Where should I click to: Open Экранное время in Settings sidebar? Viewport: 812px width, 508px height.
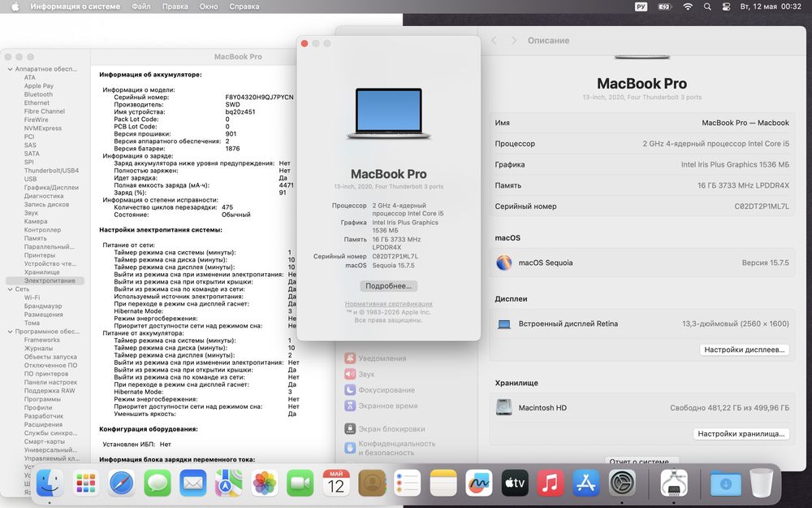click(381, 406)
